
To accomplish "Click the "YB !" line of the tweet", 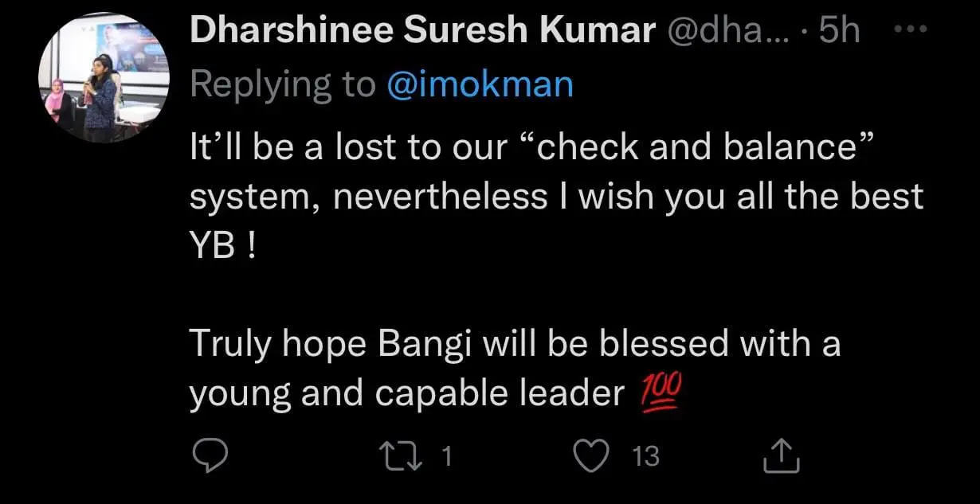I will coord(223,244).
